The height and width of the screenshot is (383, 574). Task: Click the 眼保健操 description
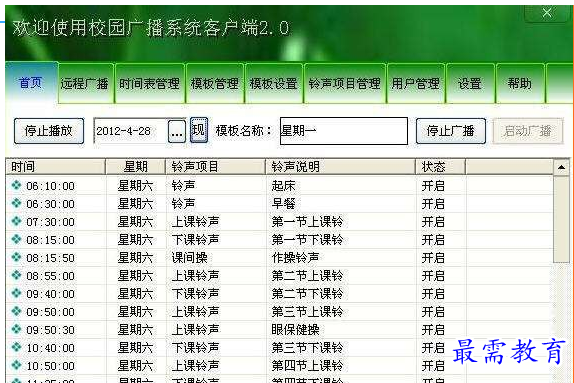(x=295, y=330)
